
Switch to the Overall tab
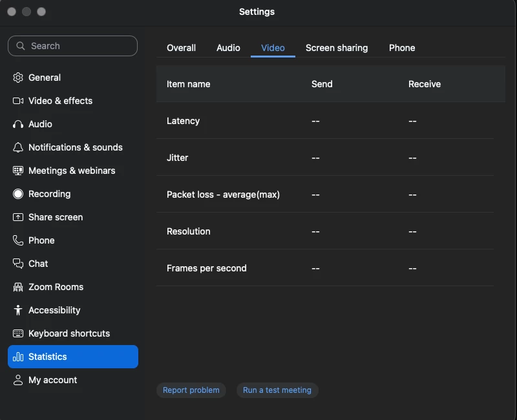181,48
